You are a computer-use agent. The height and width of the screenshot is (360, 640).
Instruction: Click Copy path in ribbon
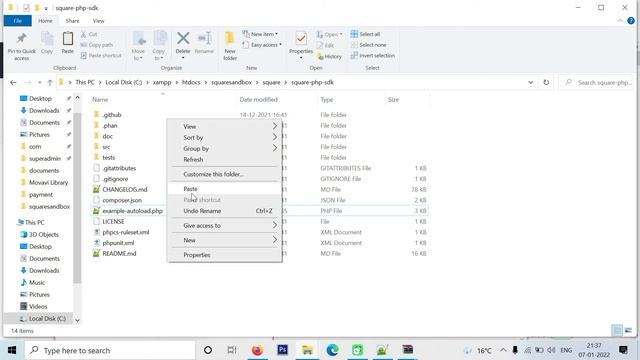pos(96,45)
